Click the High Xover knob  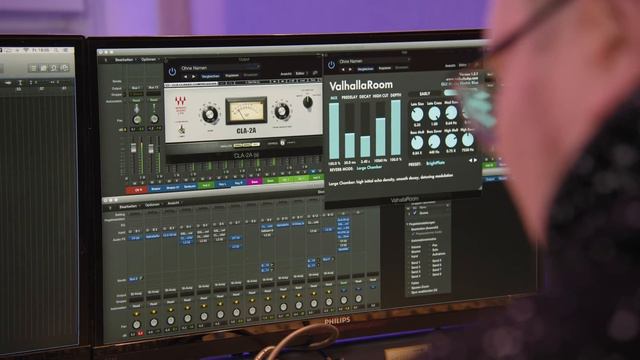467,140
